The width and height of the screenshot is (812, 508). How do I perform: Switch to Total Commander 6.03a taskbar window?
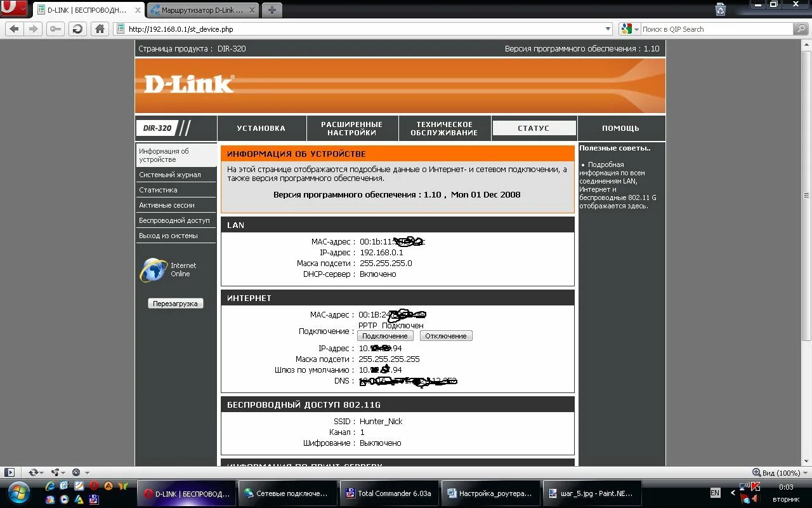click(x=389, y=493)
